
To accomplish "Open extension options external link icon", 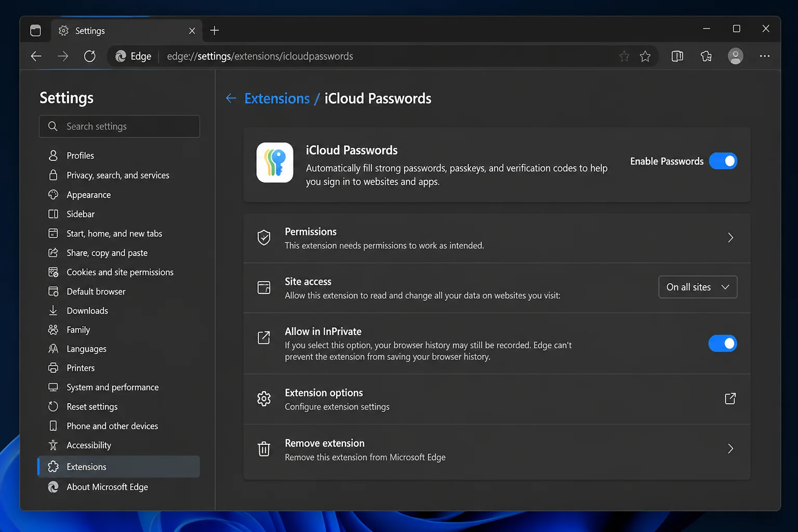I will (x=730, y=398).
